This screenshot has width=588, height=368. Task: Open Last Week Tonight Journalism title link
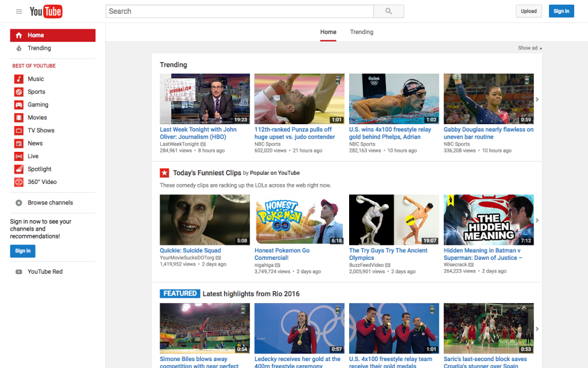tap(198, 133)
